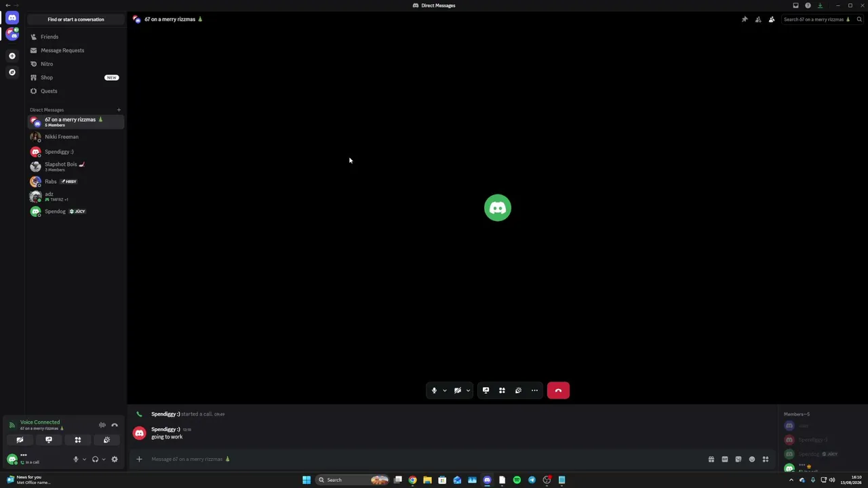Viewport: 868px width, 488px height.
Task: Deafen with the headphones icon
Action: 95,460
